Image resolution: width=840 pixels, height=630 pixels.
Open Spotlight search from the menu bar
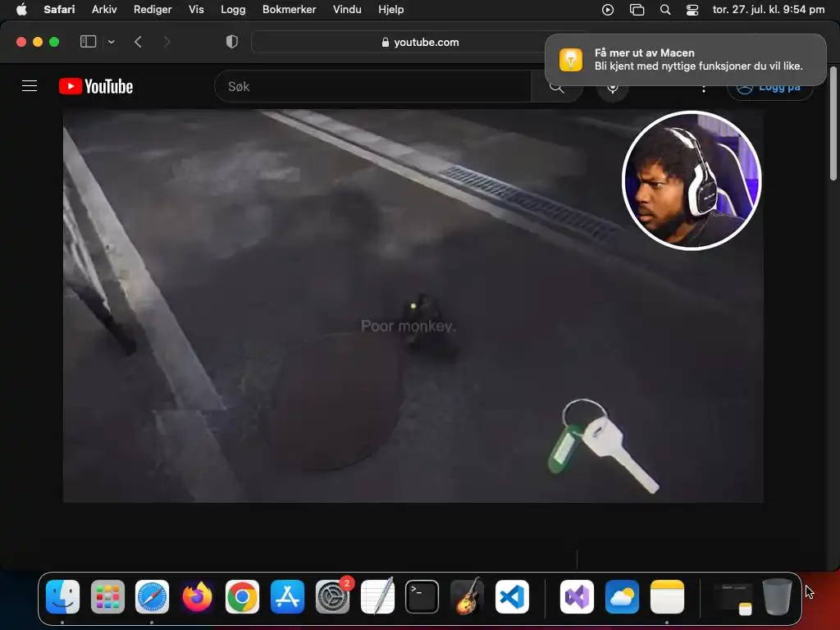tap(664, 10)
